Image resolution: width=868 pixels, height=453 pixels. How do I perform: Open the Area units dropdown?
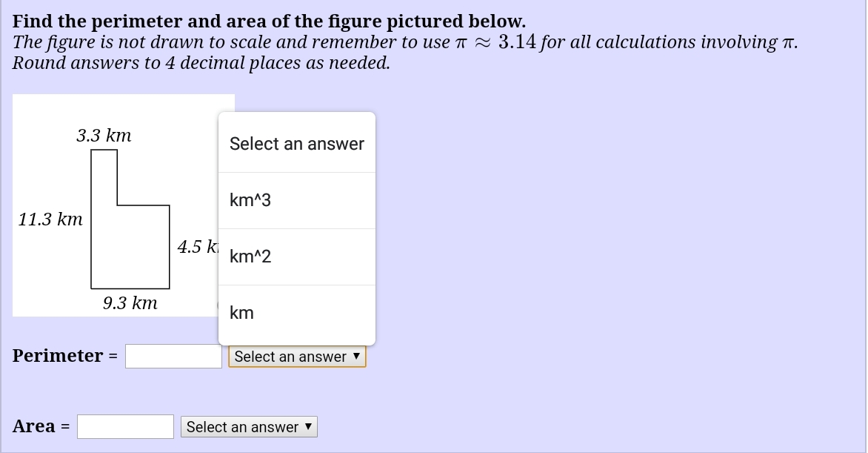[249, 426]
